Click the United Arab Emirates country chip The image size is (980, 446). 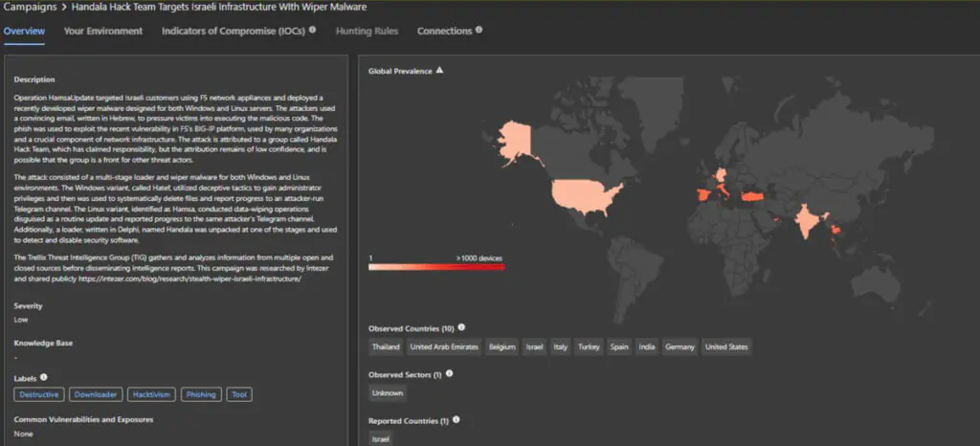[442, 346]
